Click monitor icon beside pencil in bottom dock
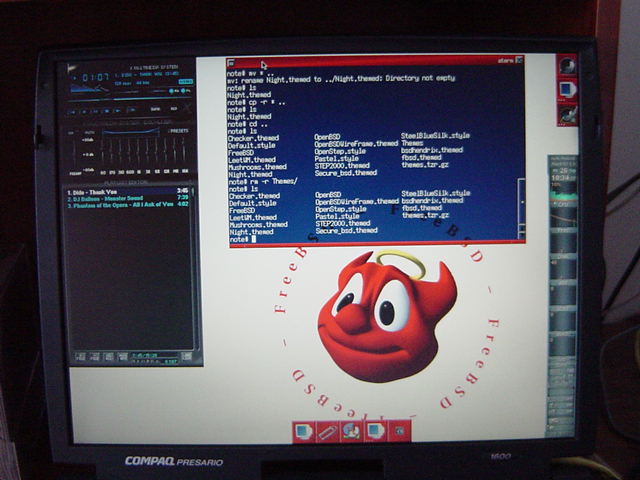Screen dimensions: 640x480 [x=303, y=432]
